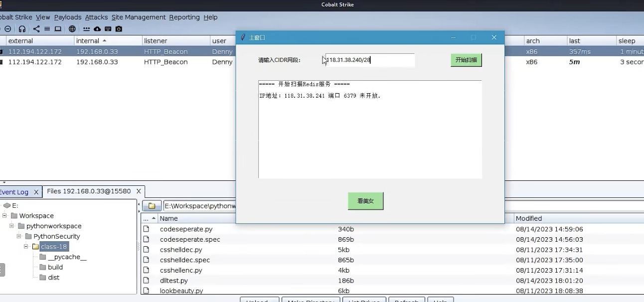Sort sessions by listener column header
644x302 pixels.
click(176, 41)
